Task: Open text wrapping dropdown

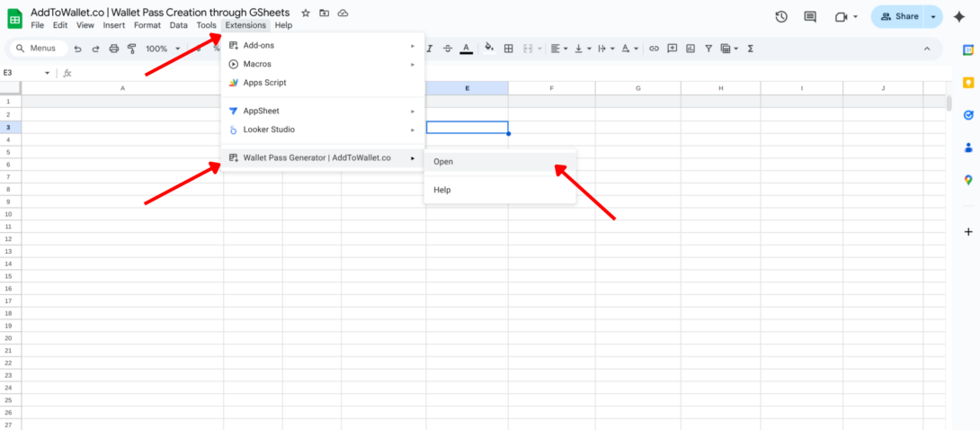Action: click(606, 48)
